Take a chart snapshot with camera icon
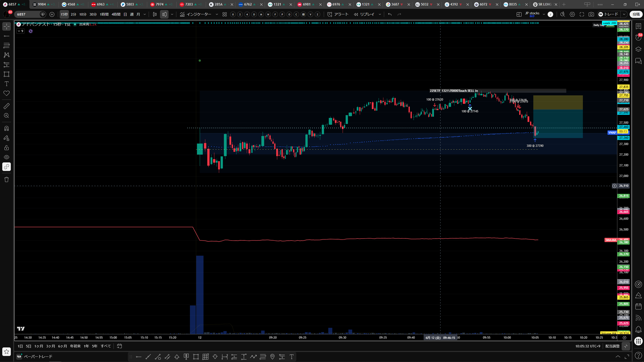 (x=591, y=14)
